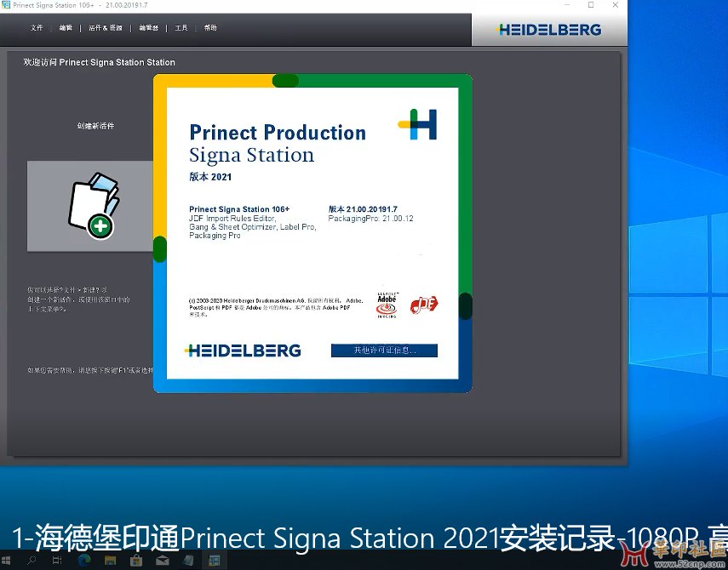The image size is (728, 570).
Task: Close the Signa Station window
Action: click(x=615, y=5)
